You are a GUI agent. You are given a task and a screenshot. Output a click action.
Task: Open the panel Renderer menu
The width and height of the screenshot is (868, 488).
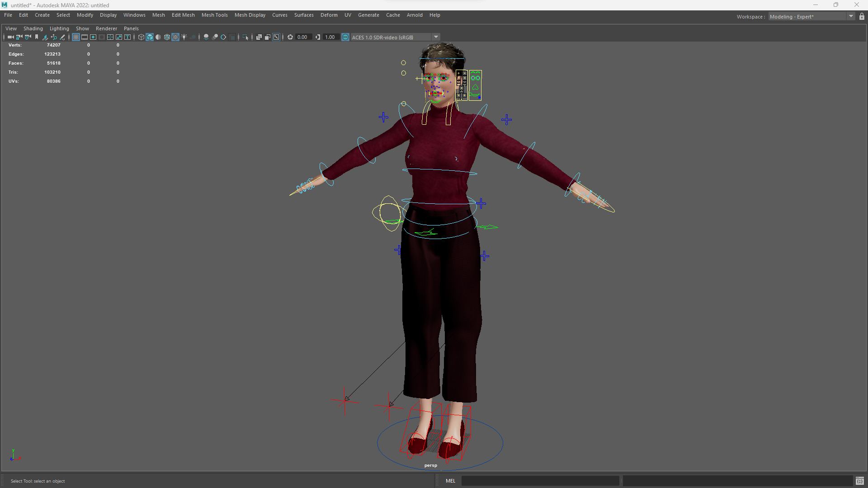coord(106,28)
